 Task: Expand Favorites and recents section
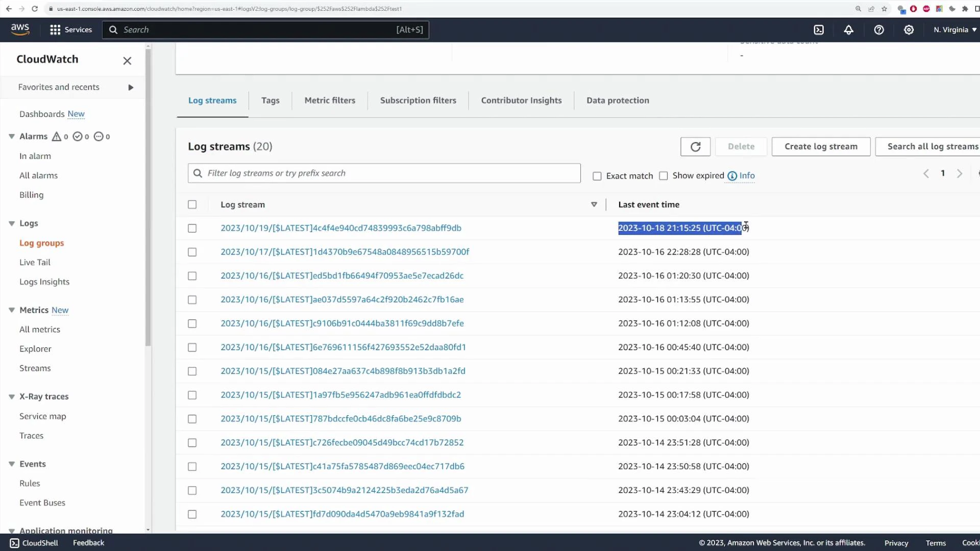click(x=130, y=87)
